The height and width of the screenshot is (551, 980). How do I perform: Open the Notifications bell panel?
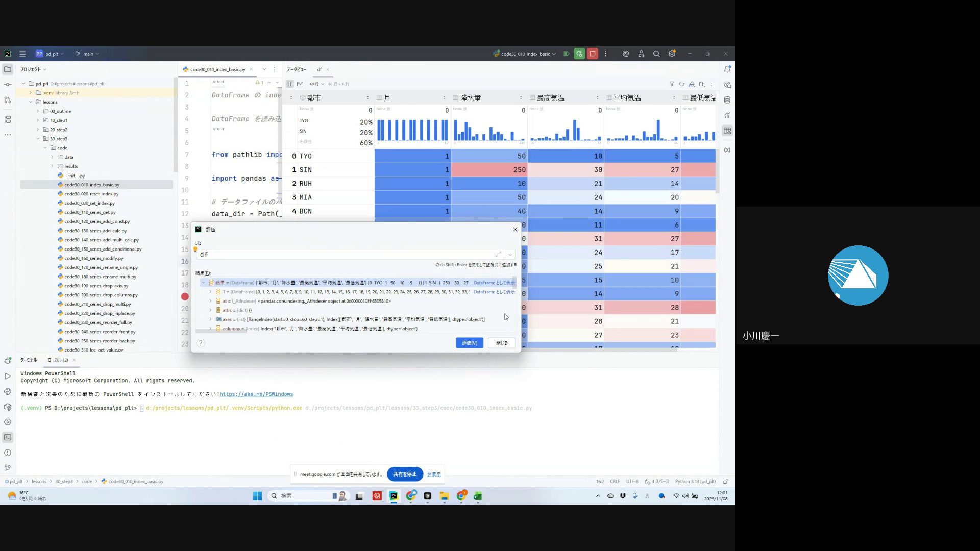pyautogui.click(x=727, y=69)
